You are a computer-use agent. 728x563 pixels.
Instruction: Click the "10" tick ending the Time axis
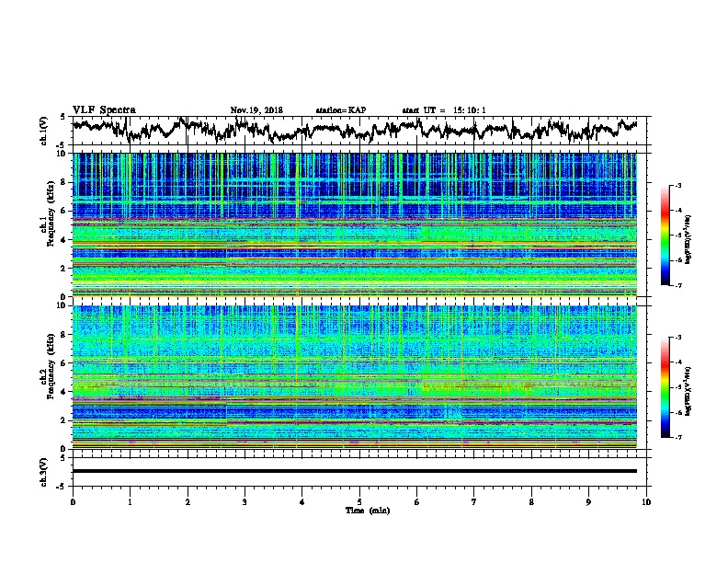pyautogui.click(x=646, y=502)
